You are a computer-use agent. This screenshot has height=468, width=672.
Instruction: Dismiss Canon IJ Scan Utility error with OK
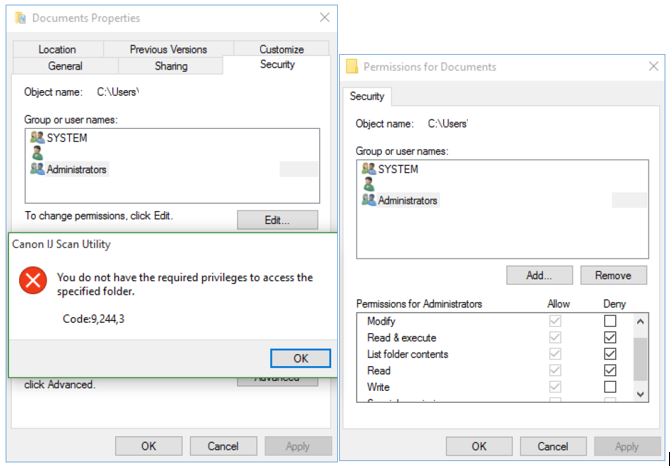pyautogui.click(x=300, y=358)
